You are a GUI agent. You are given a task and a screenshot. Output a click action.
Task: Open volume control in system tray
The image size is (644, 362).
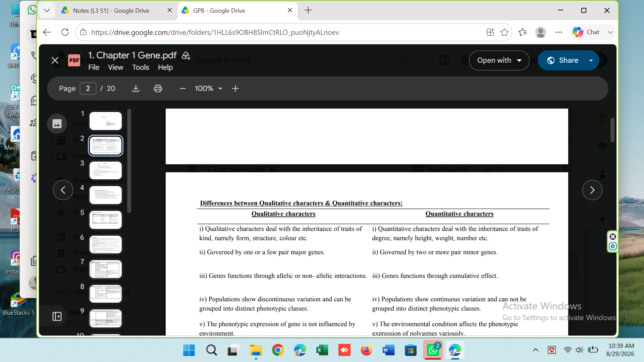coord(579,350)
